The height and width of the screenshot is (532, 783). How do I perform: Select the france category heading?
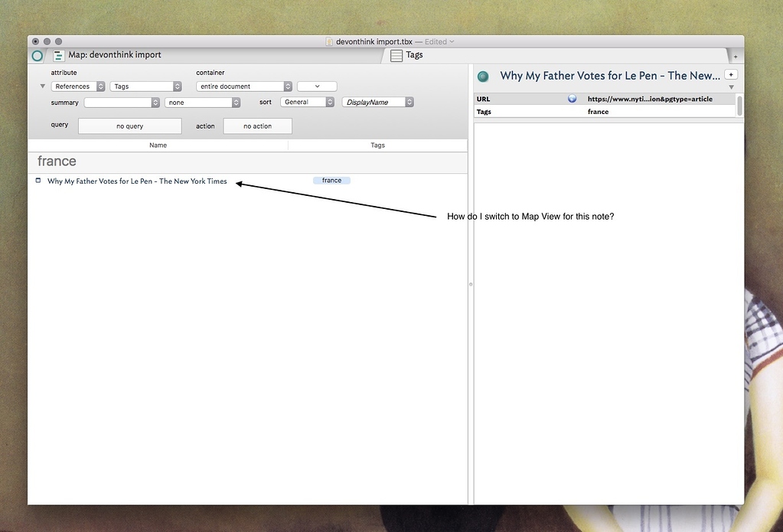point(57,161)
